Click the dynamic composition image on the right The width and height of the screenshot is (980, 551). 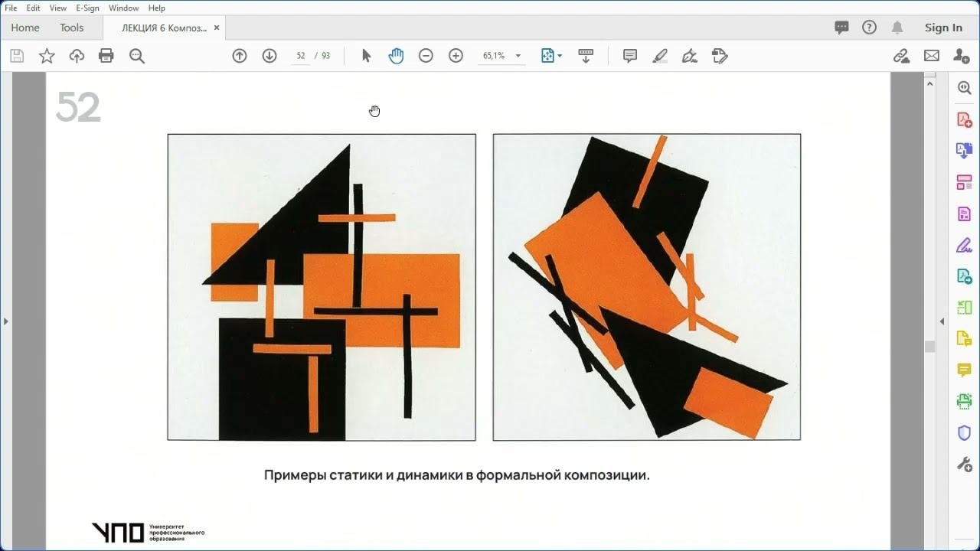[x=647, y=287]
